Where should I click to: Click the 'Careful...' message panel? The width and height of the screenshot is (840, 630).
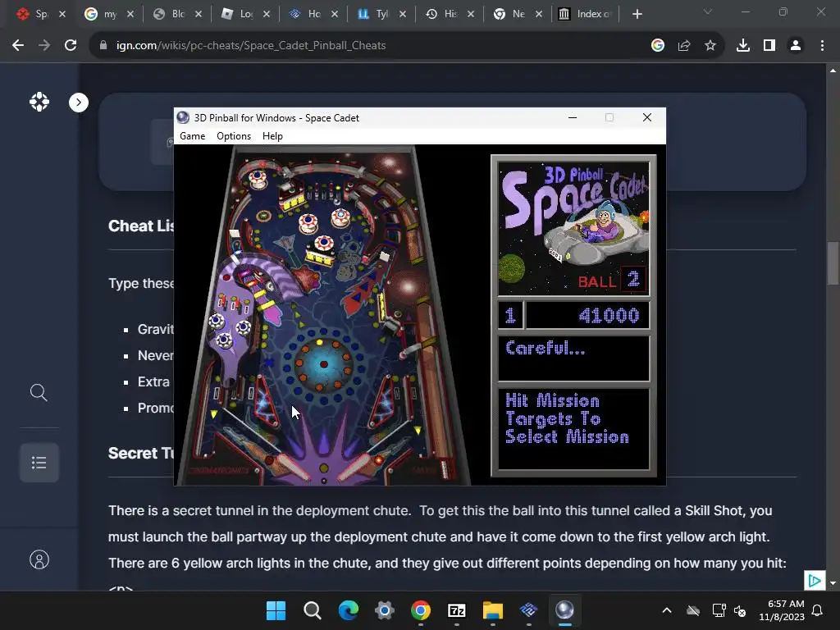pyautogui.click(x=573, y=358)
